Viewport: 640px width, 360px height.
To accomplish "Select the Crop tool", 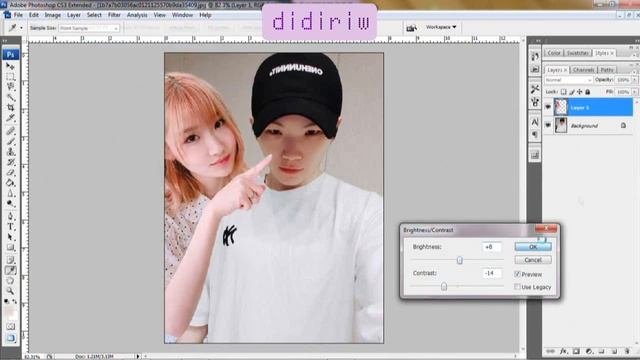I will click(x=10, y=108).
